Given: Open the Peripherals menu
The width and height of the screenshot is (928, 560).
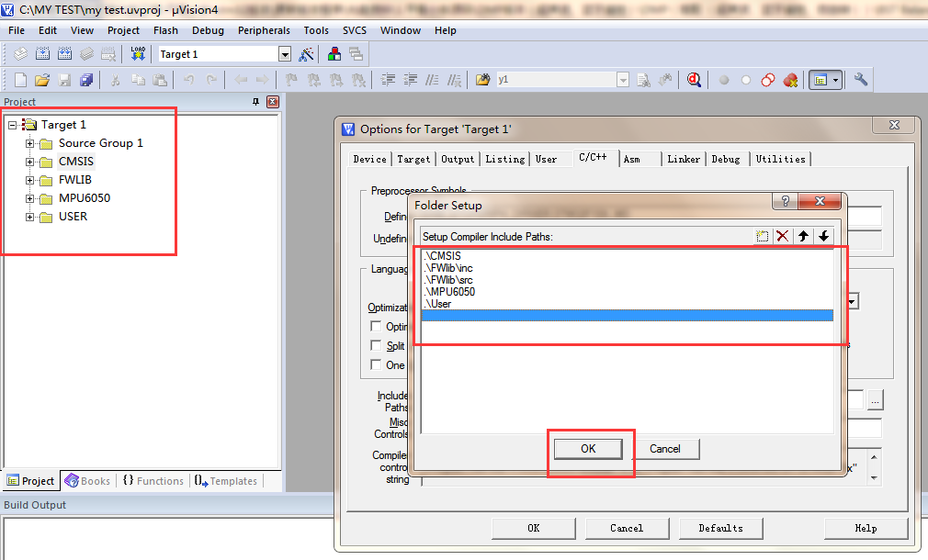Looking at the screenshot, I should click(264, 30).
